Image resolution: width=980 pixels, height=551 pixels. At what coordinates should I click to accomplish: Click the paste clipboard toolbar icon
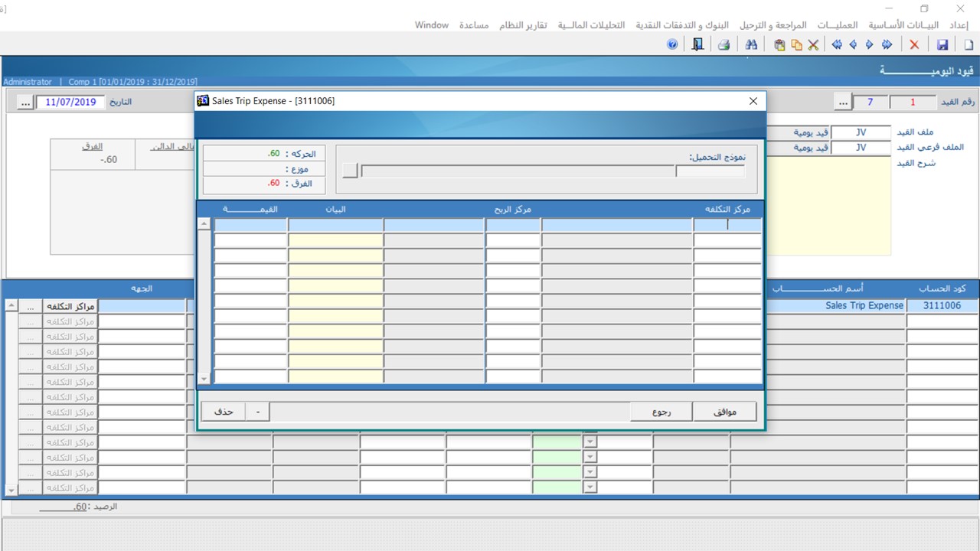point(779,45)
